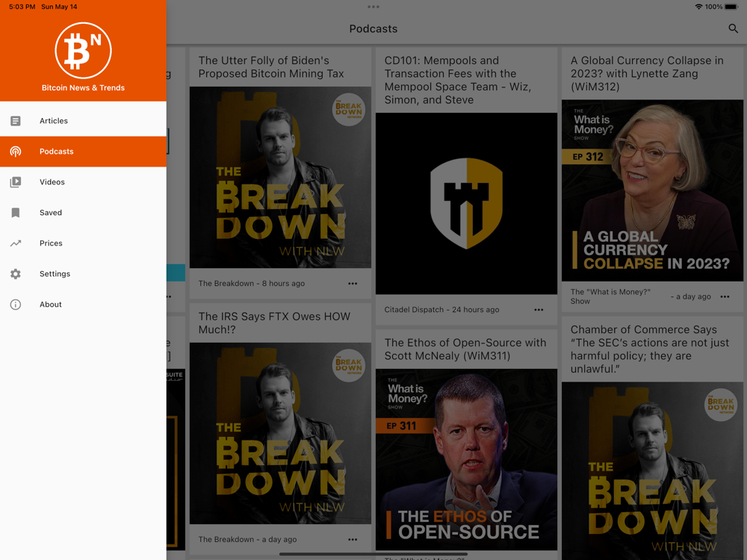Open "The Utter Folly of Biden's Proposed Bitcoin Mining Tax"

(x=271, y=67)
